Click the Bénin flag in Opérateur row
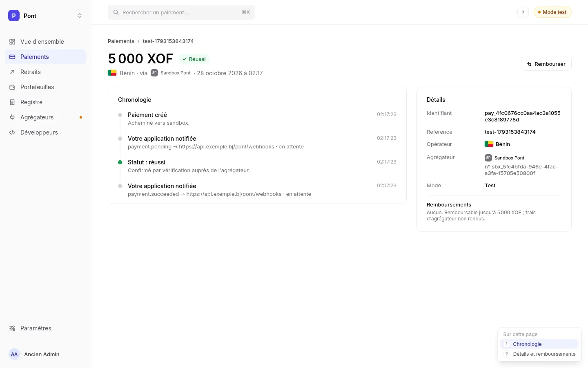 click(x=489, y=144)
